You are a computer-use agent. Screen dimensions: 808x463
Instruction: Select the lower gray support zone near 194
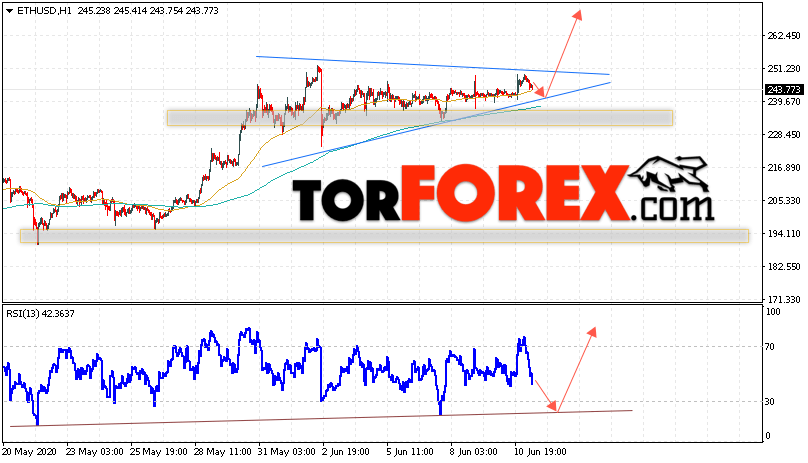[x=384, y=236]
